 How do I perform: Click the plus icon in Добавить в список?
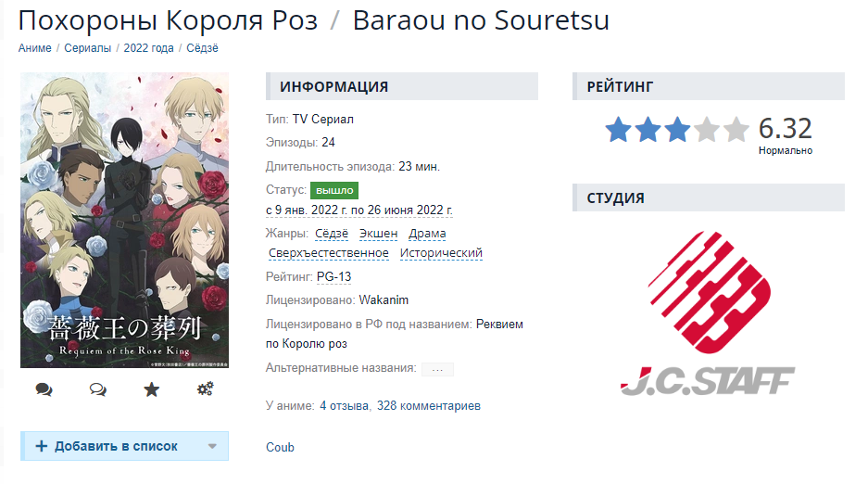pos(42,446)
